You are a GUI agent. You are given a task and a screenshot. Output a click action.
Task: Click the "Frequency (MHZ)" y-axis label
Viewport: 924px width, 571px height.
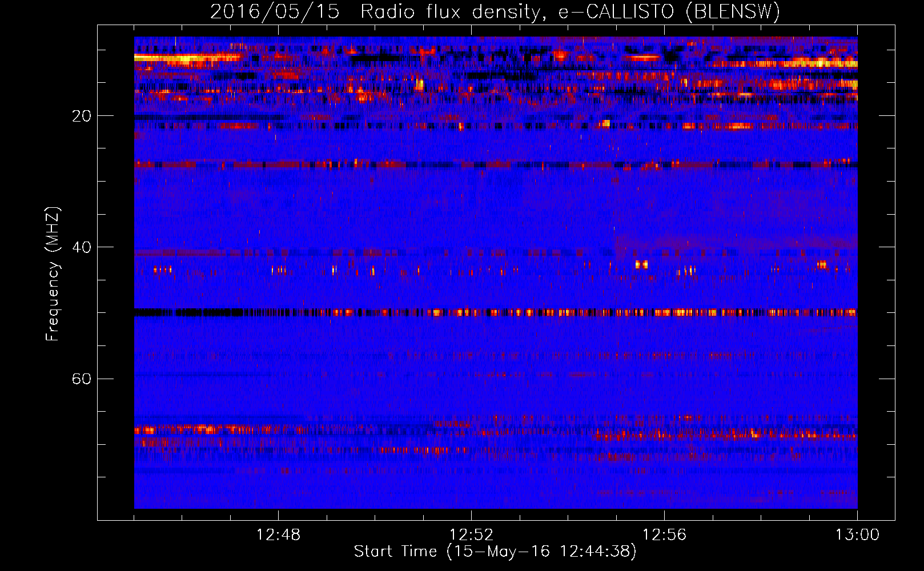pyautogui.click(x=52, y=274)
